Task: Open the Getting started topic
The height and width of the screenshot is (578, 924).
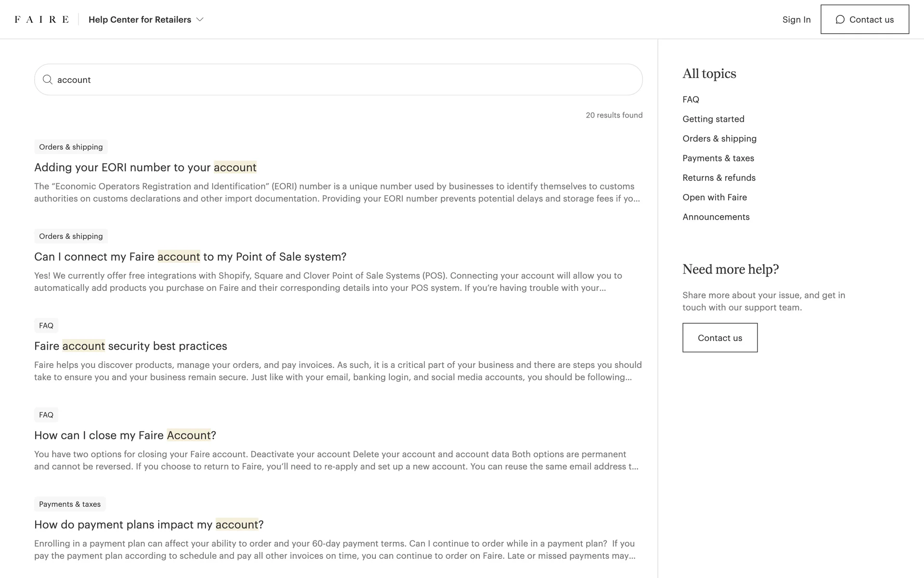Action: (x=713, y=119)
